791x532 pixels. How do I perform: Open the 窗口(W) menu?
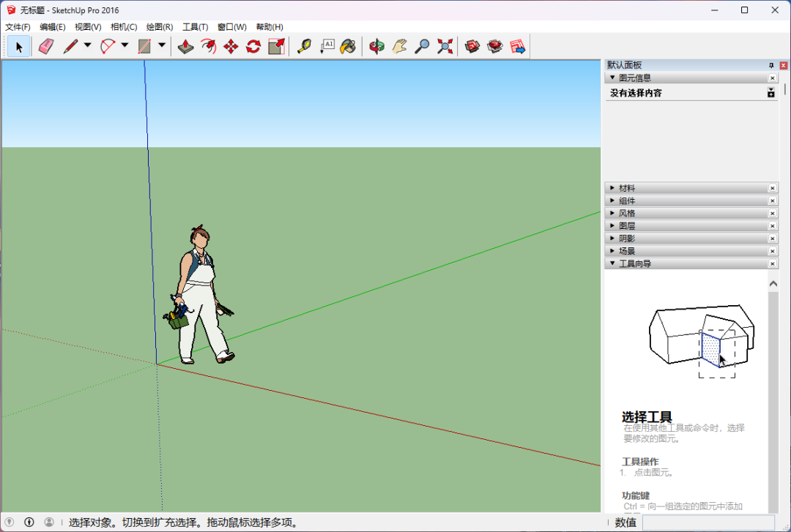click(x=232, y=27)
